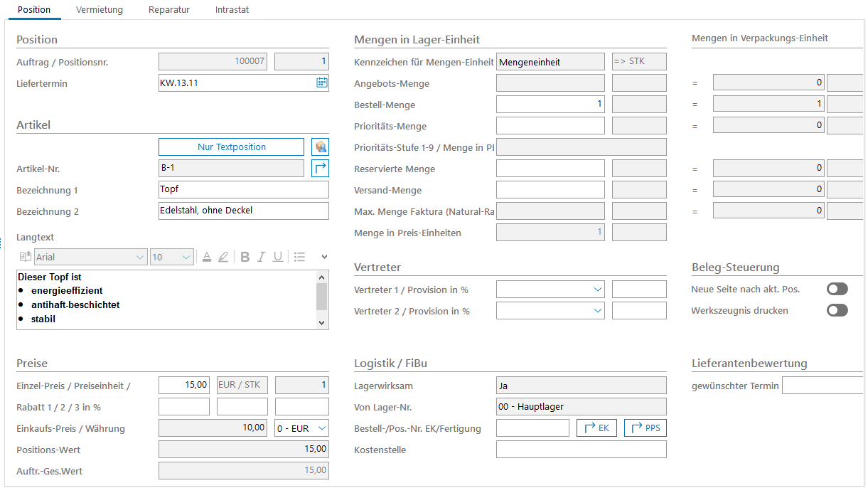The image size is (868, 488).
Task: Enable Neue Seite nach akt. Pos. switch
Action: 837,289
